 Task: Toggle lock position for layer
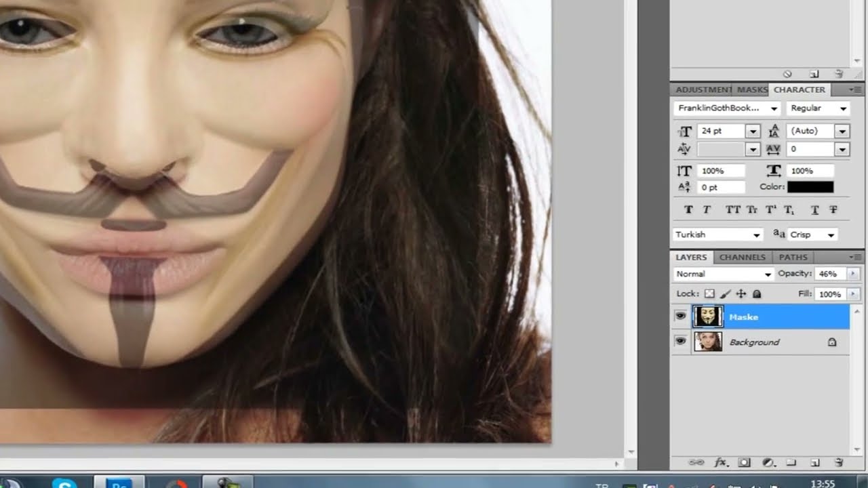click(741, 294)
